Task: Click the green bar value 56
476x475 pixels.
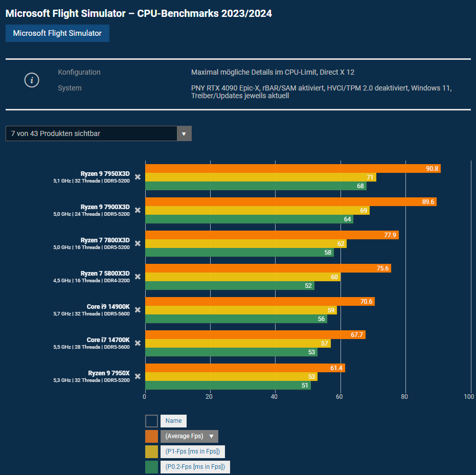Action: pyautogui.click(x=321, y=319)
